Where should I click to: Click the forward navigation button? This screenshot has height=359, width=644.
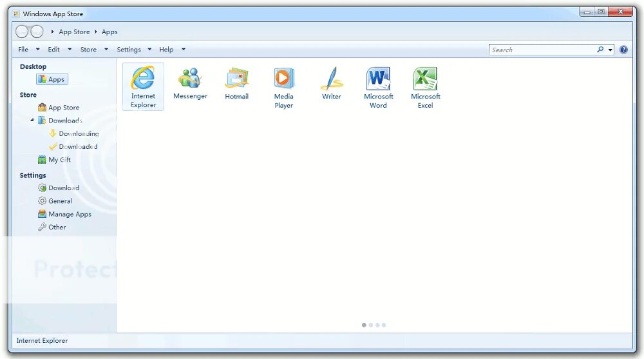coord(37,32)
